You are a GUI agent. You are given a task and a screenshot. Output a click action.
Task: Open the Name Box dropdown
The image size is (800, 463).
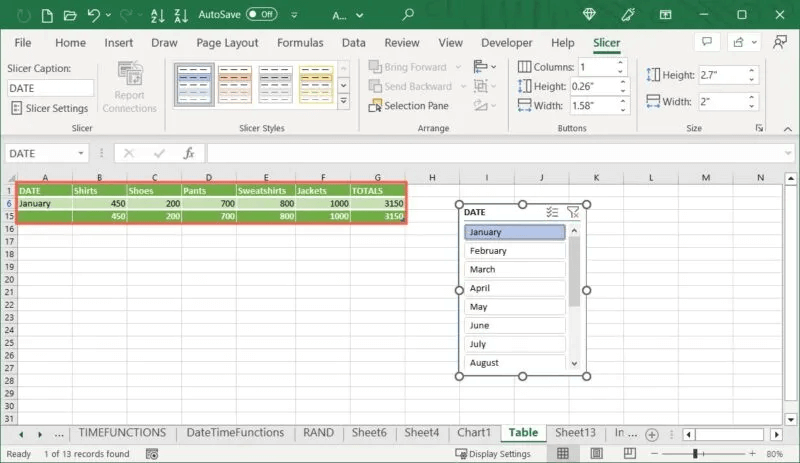[x=81, y=153]
